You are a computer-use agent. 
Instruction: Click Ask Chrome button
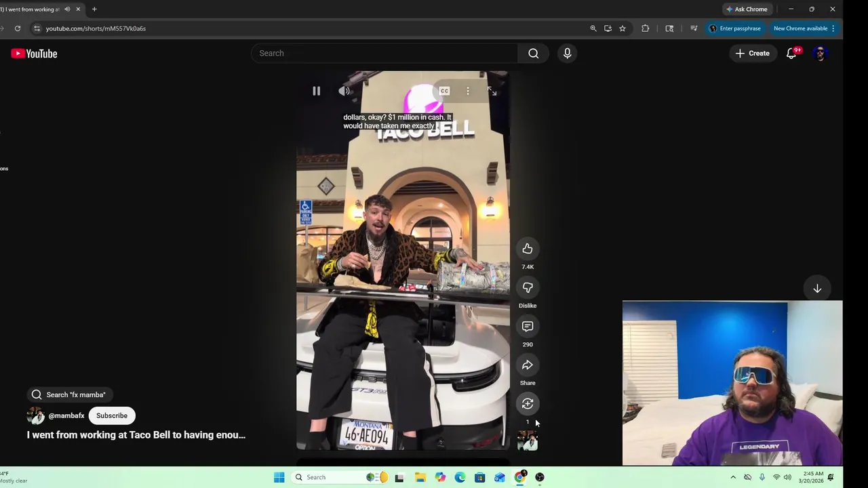pyautogui.click(x=747, y=9)
